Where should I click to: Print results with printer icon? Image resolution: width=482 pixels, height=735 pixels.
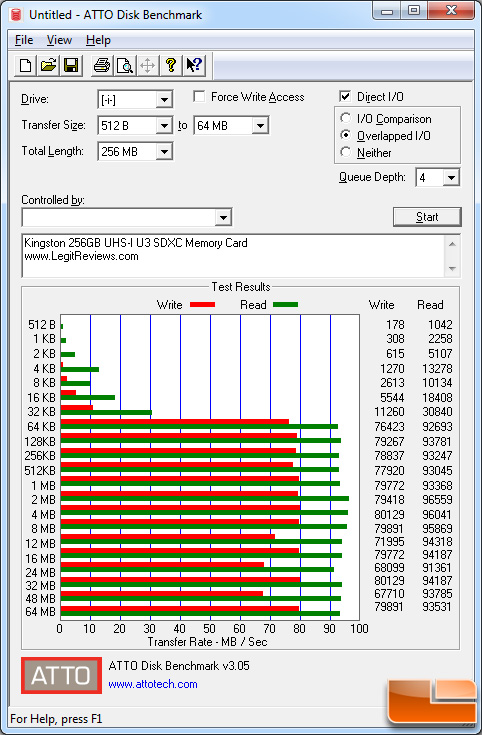pos(102,65)
